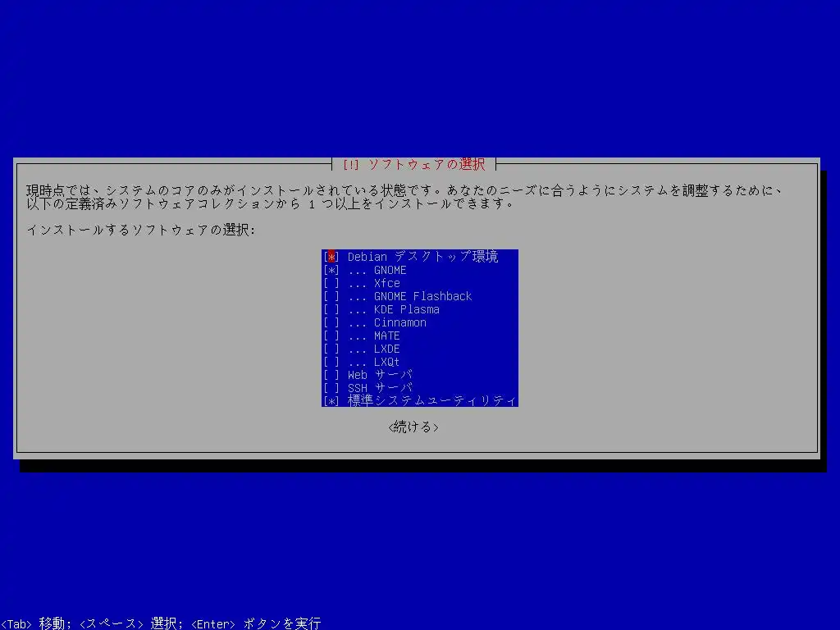
Task: Enable the LXQt desktop checkbox
Action: click(331, 362)
